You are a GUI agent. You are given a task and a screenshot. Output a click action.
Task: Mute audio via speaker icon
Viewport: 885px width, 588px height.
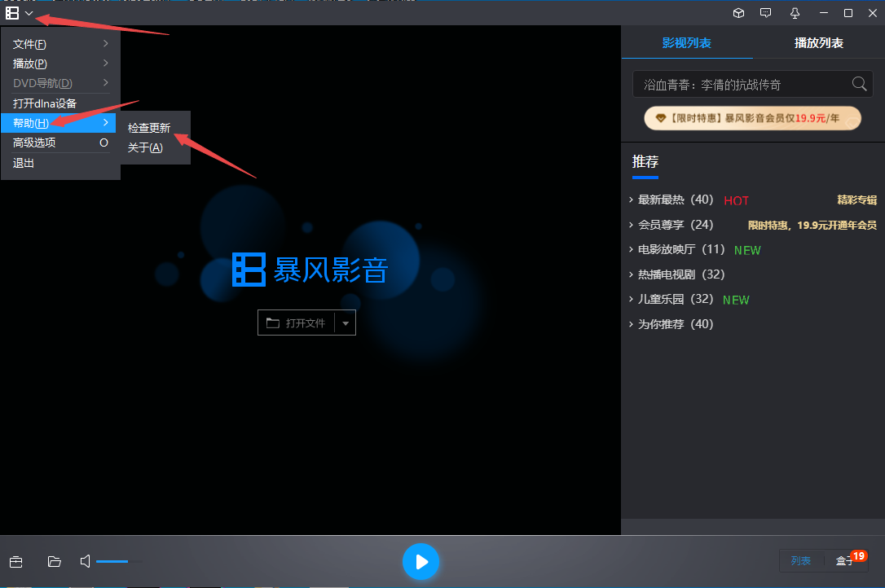click(x=84, y=561)
